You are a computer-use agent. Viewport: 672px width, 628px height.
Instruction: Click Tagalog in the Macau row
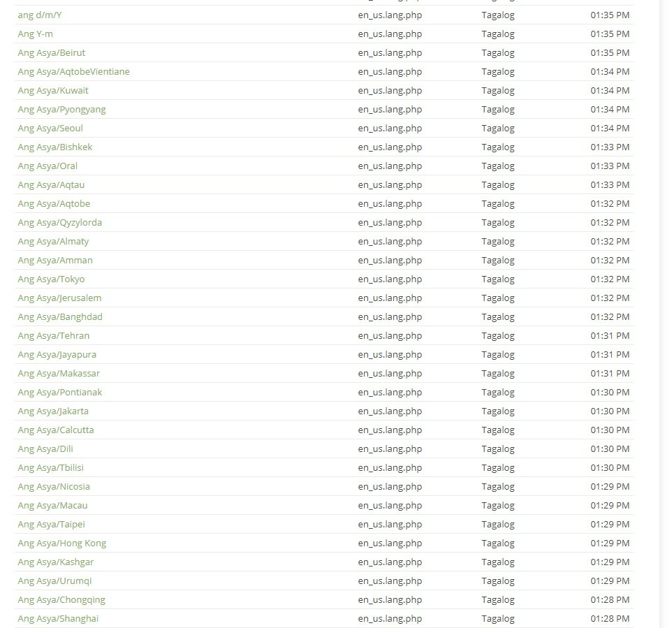point(498,505)
